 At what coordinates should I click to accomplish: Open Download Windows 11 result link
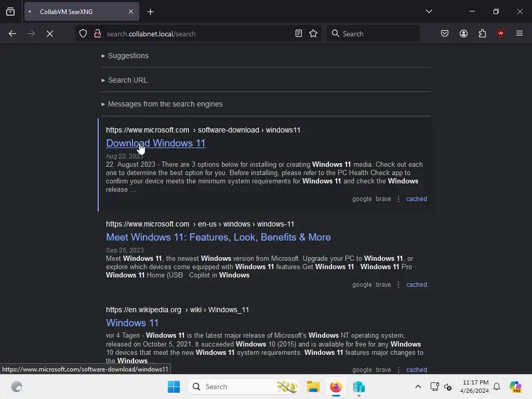point(156,143)
